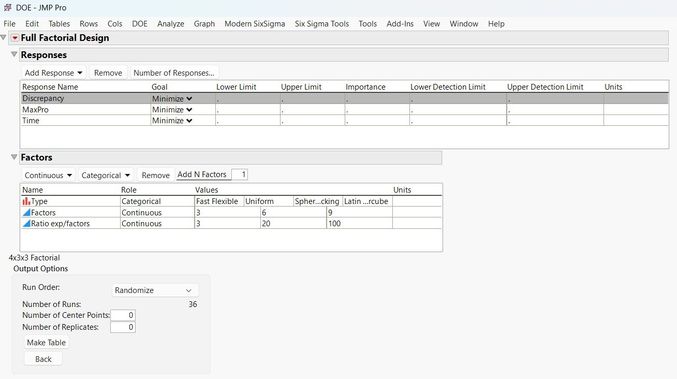Select the MaxPro response name
Image resolution: width=677 pixels, height=379 pixels.
point(35,110)
